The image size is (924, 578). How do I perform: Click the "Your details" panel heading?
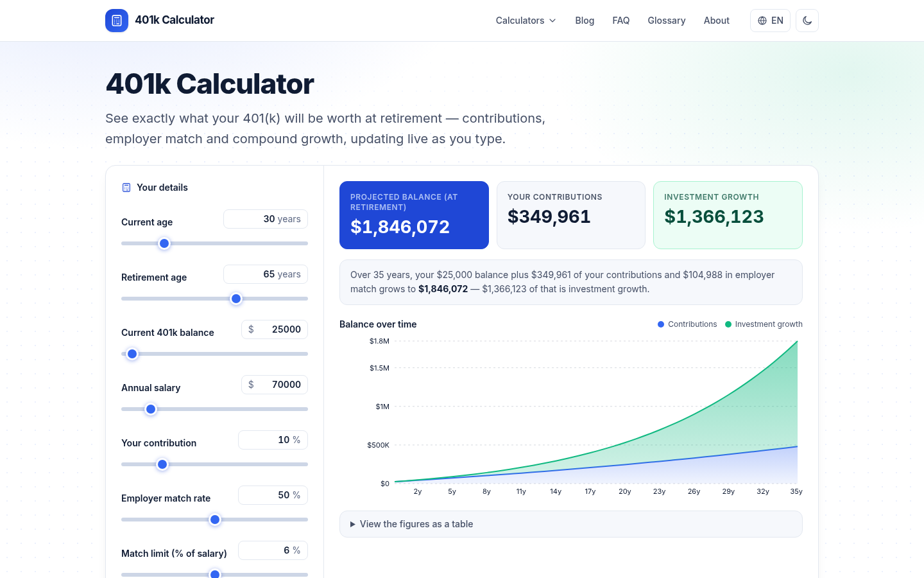click(x=162, y=188)
